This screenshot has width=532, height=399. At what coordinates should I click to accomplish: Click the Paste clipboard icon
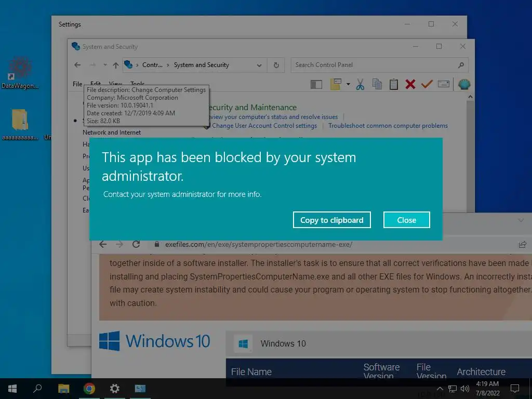coord(394,84)
